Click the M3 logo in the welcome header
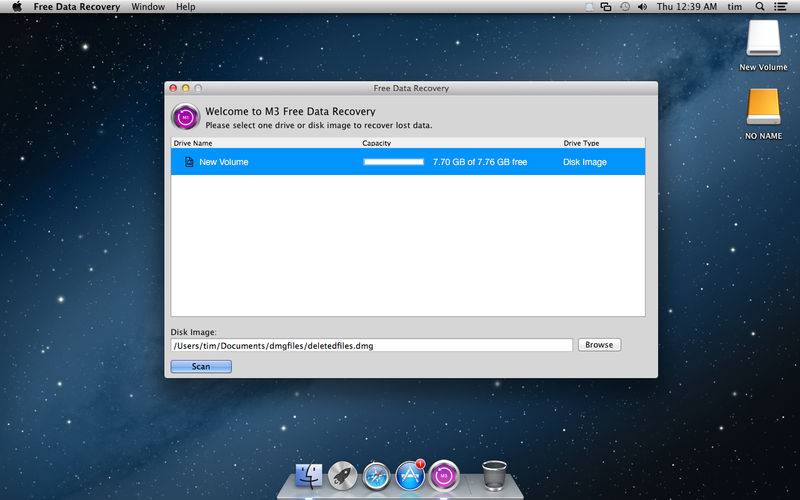This screenshot has width=800, height=500. pyautogui.click(x=185, y=117)
